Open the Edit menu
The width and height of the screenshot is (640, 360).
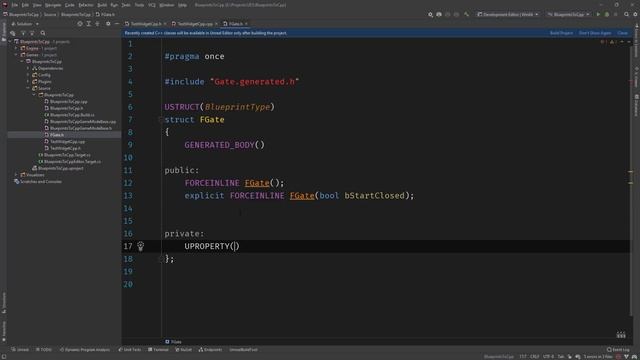(x=25, y=5)
